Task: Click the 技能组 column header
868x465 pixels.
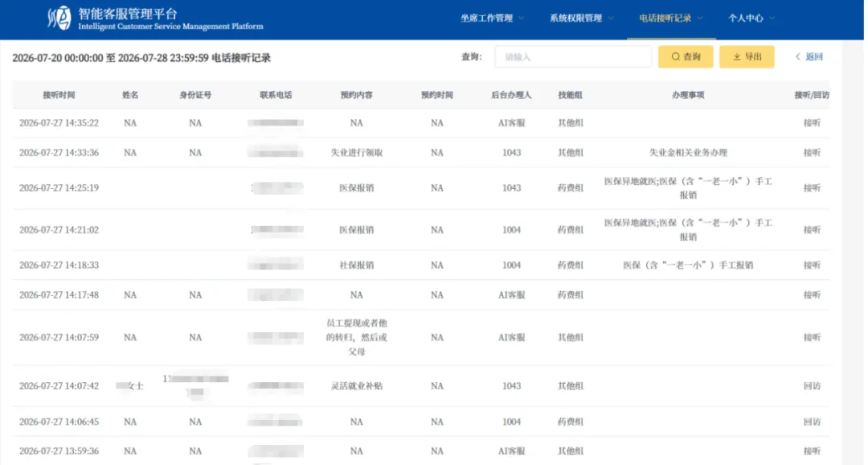Action: coord(570,95)
